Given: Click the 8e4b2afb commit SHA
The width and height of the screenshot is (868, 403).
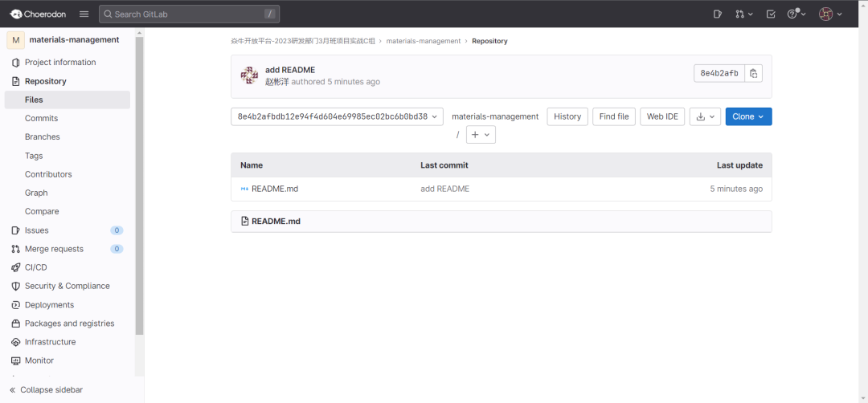Looking at the screenshot, I should click(719, 74).
